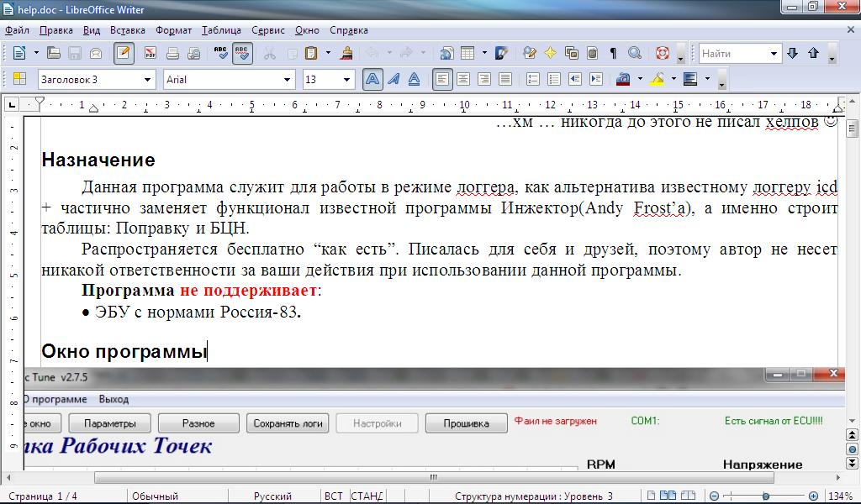Toggle numbered list
Screen dimensions: 861x504
click(532, 80)
